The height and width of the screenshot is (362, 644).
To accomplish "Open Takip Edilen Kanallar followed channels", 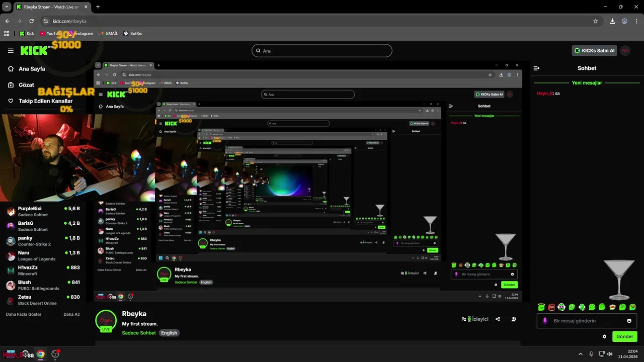I will pos(40,101).
